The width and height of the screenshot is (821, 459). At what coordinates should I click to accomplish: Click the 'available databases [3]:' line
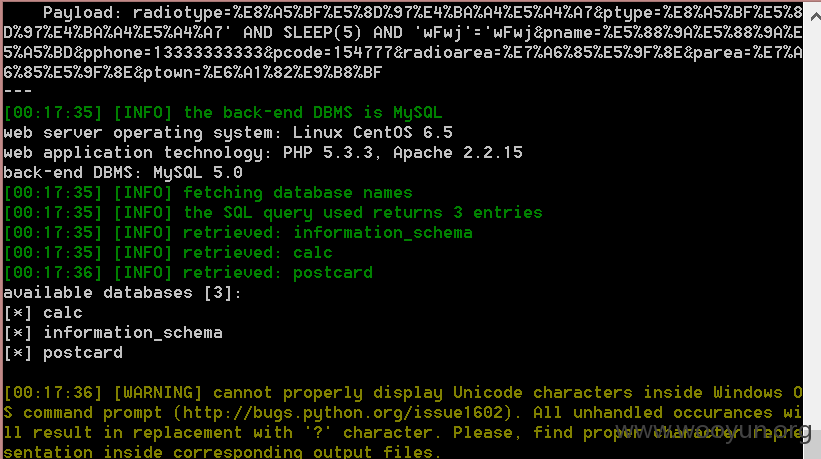[122, 293]
